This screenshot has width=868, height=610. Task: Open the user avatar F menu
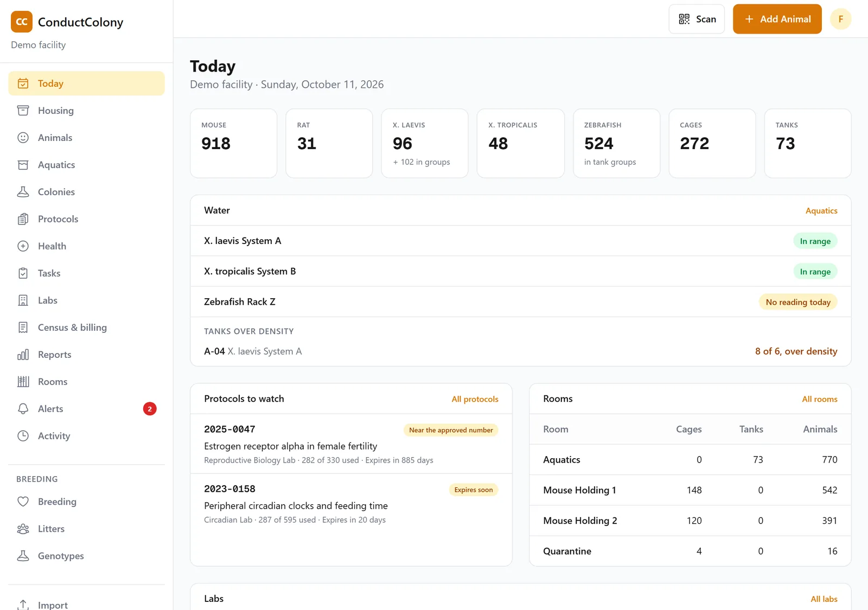(x=841, y=19)
